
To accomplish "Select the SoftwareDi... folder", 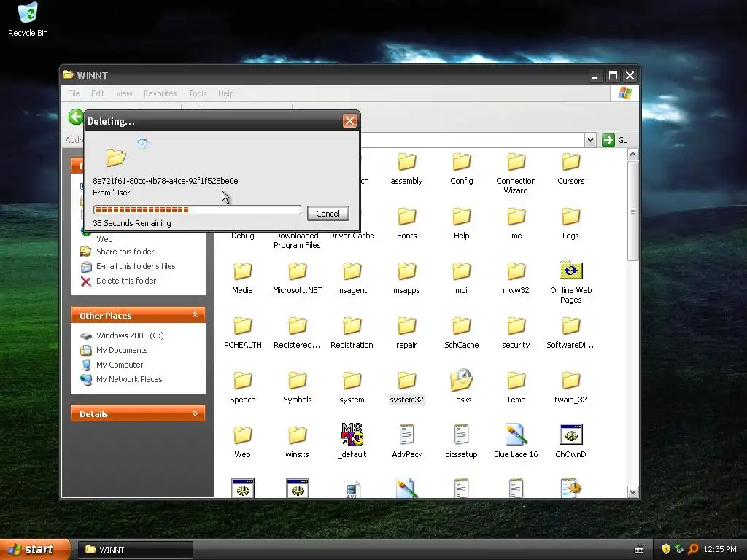I will [570, 333].
